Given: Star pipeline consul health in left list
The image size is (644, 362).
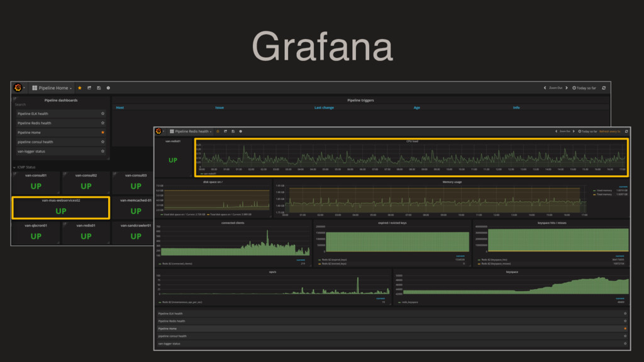Looking at the screenshot, I should tap(103, 142).
